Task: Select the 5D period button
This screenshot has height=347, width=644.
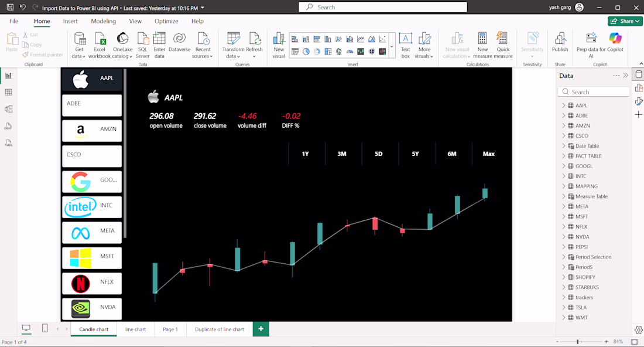Action: (x=378, y=154)
